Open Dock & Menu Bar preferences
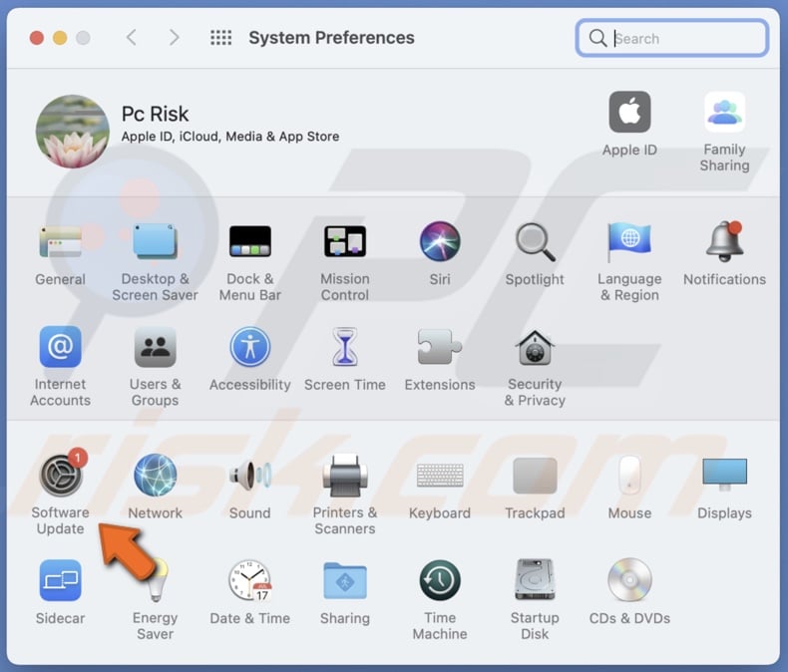This screenshot has height=672, width=788. pos(249,241)
